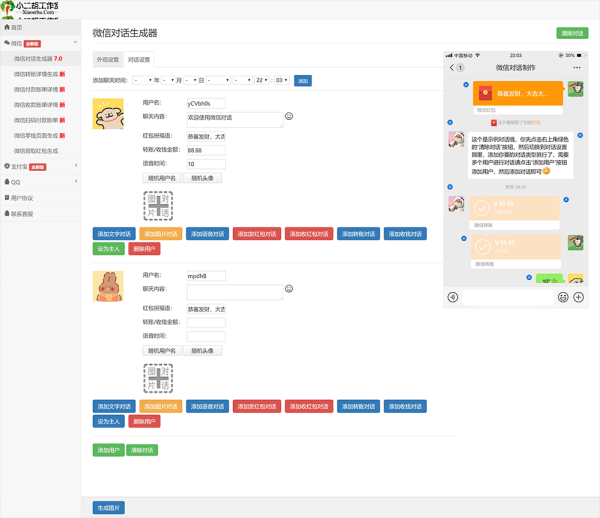This screenshot has width=600, height=518.
Task: Click the image upload plus box for yCVbh0s
Action: click(158, 206)
